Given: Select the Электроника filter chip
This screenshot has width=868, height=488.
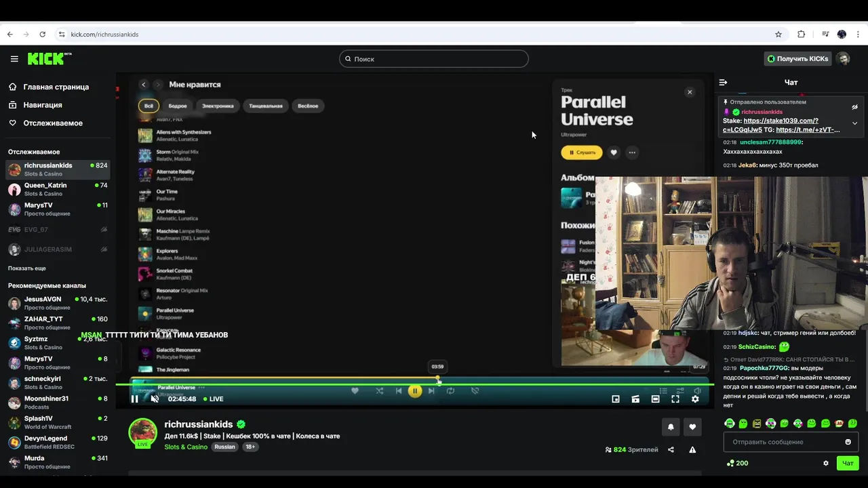Looking at the screenshot, I should point(218,106).
